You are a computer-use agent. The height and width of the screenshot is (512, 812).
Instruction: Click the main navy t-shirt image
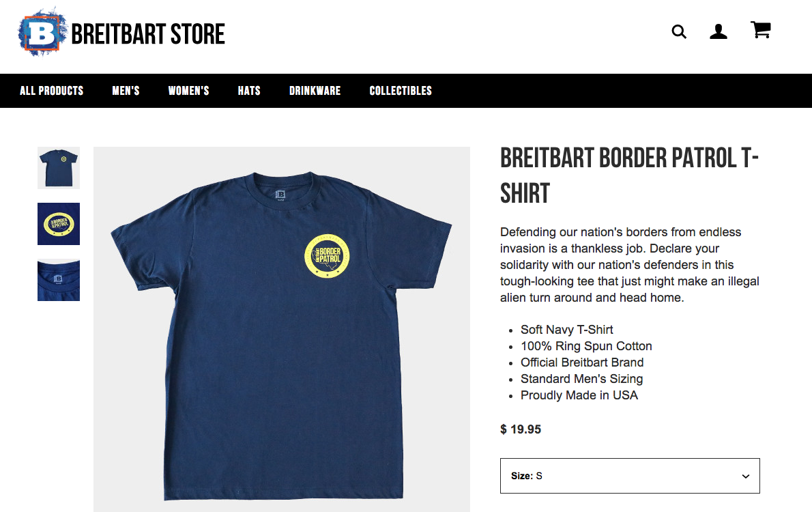(x=282, y=330)
